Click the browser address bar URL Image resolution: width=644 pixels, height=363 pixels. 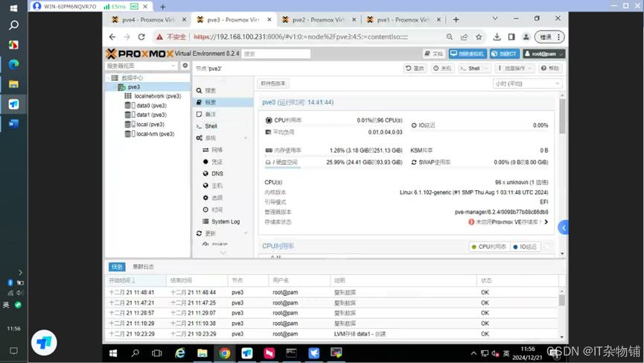(x=301, y=37)
